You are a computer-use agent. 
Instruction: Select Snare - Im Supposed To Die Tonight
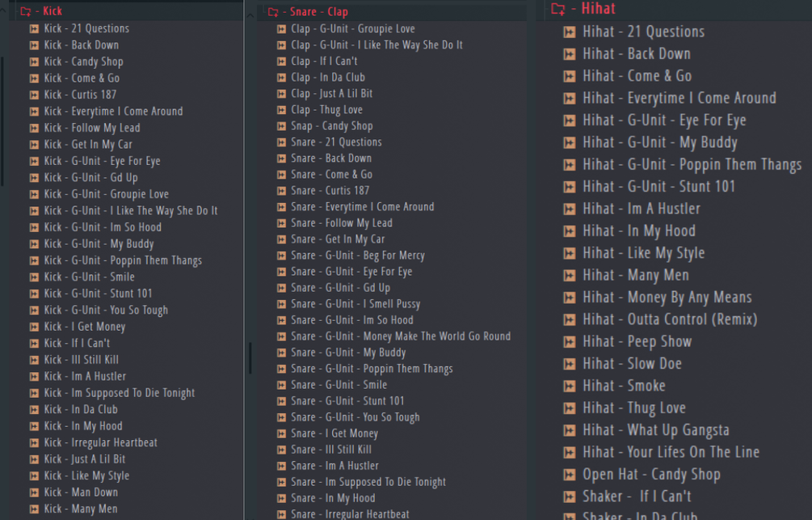pyautogui.click(x=368, y=482)
